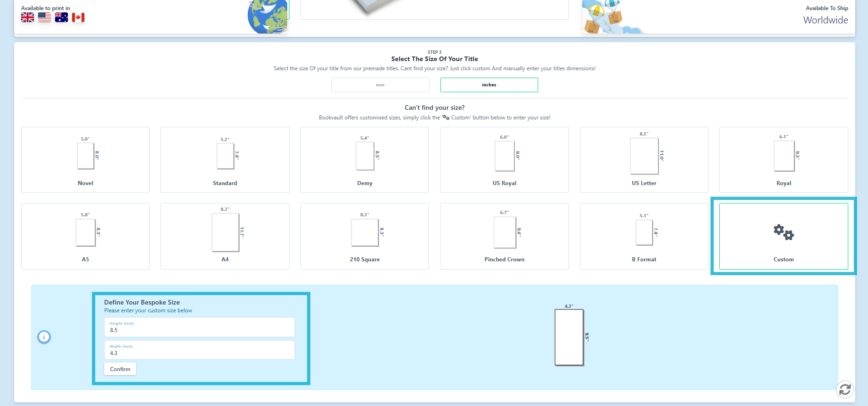Viewport: 868px width, 406px height.
Task: Select the Standard book size
Action: click(x=225, y=160)
